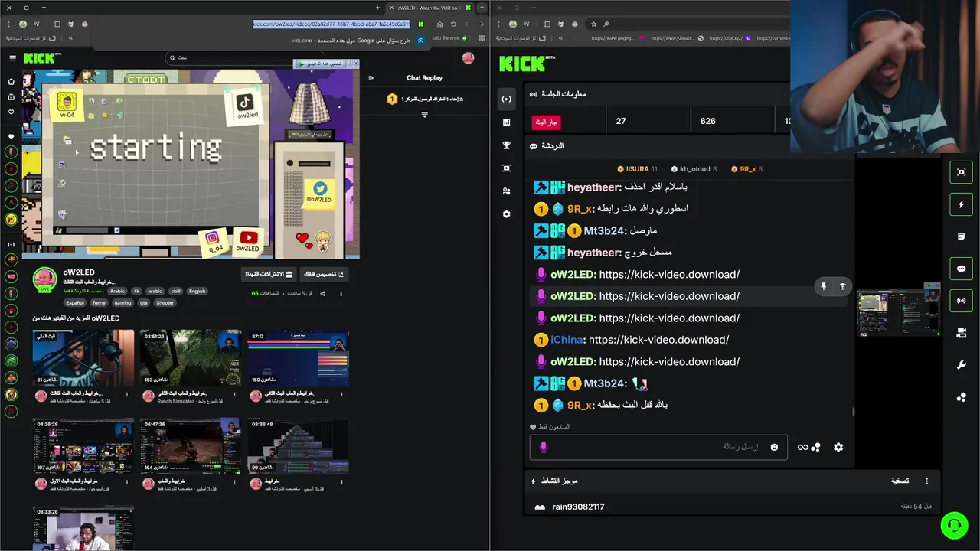
Task: Click the red live status badge
Action: [x=547, y=122]
